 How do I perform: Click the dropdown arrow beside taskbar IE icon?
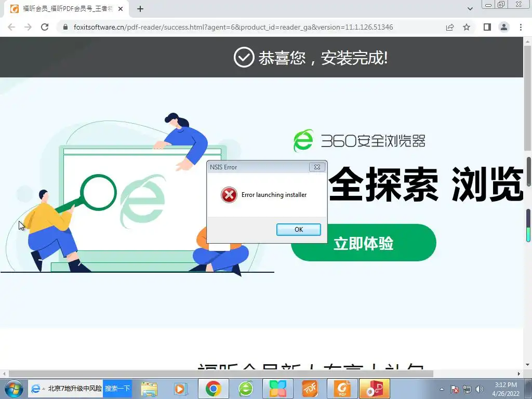44,389
